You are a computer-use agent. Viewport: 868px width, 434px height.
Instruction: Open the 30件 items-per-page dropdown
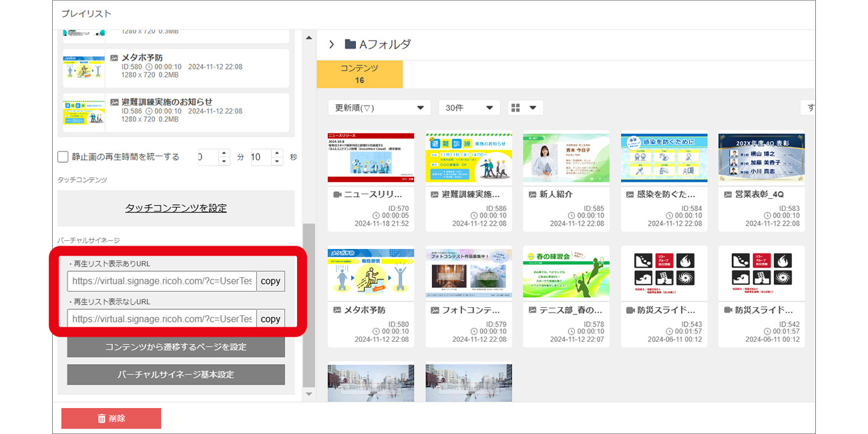pos(469,107)
